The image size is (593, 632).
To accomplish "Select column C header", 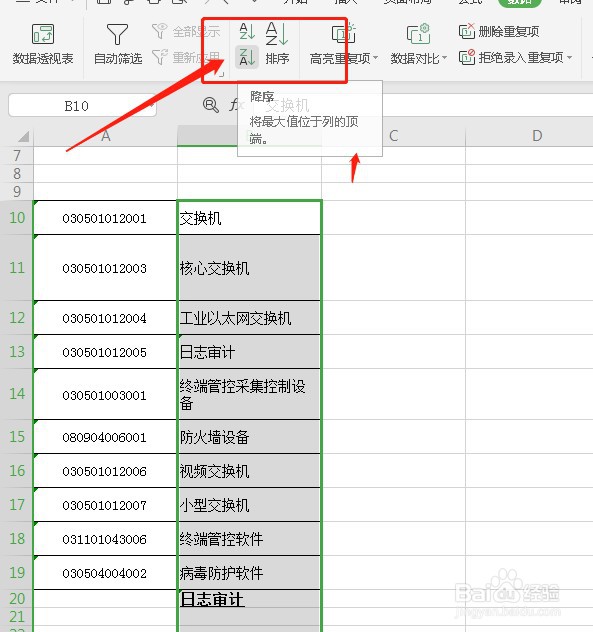I will [393, 136].
